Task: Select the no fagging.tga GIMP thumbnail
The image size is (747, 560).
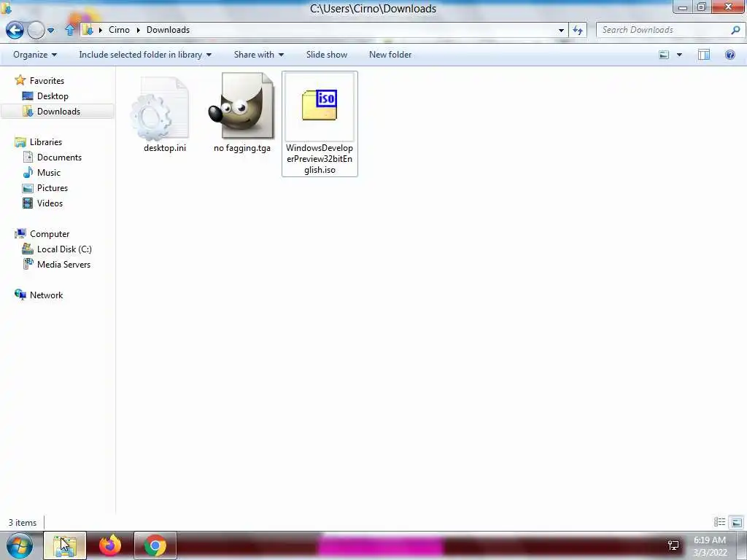Action: coord(242,106)
